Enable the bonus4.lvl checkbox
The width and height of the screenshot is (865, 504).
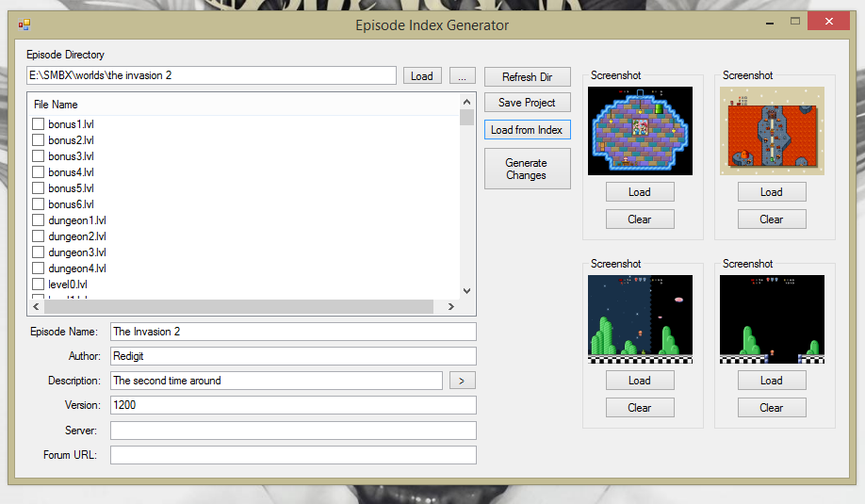pos(38,172)
